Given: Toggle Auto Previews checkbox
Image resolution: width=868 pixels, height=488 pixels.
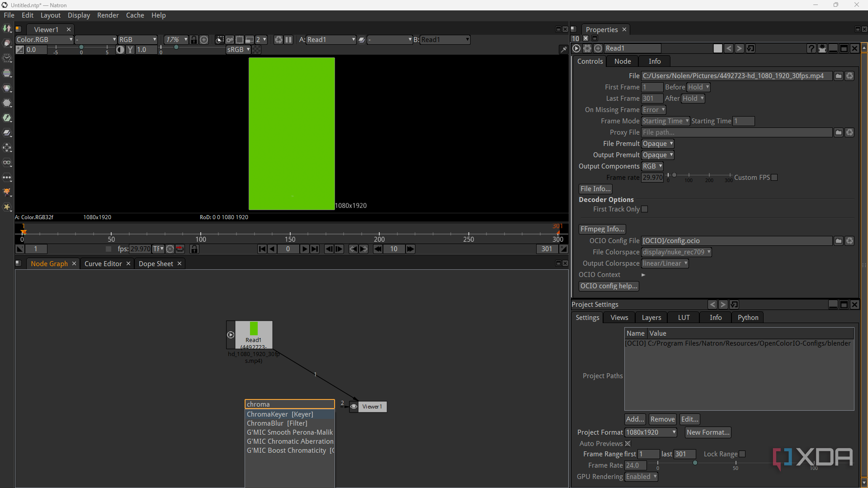Looking at the screenshot, I should coord(627,444).
